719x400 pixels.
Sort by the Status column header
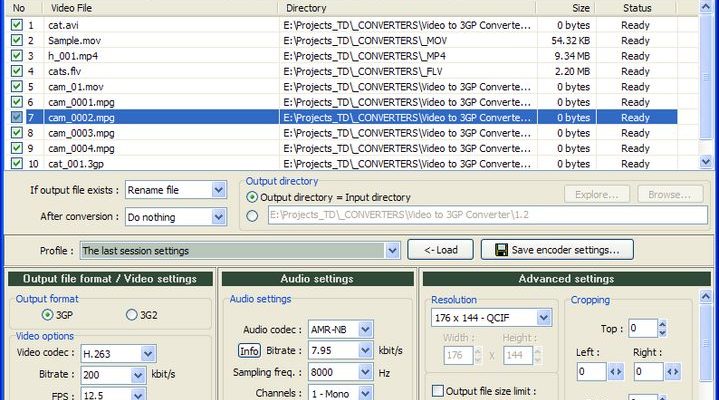(636, 8)
